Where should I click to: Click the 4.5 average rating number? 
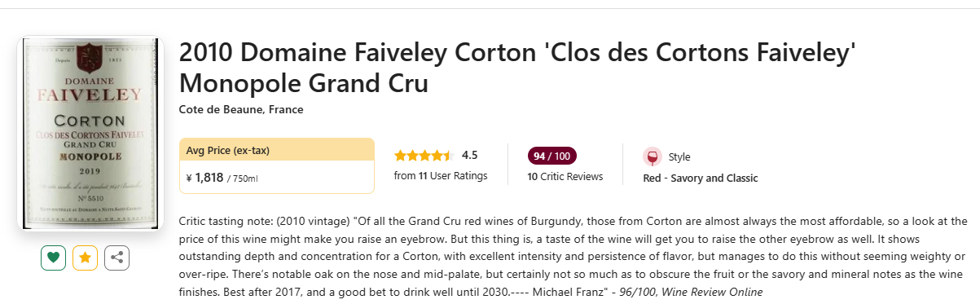[x=470, y=156]
